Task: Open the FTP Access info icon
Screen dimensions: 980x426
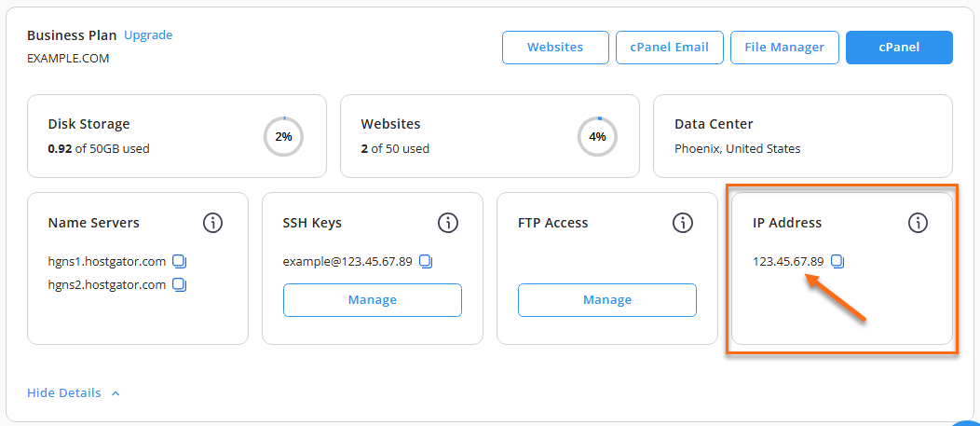Action: click(x=683, y=223)
